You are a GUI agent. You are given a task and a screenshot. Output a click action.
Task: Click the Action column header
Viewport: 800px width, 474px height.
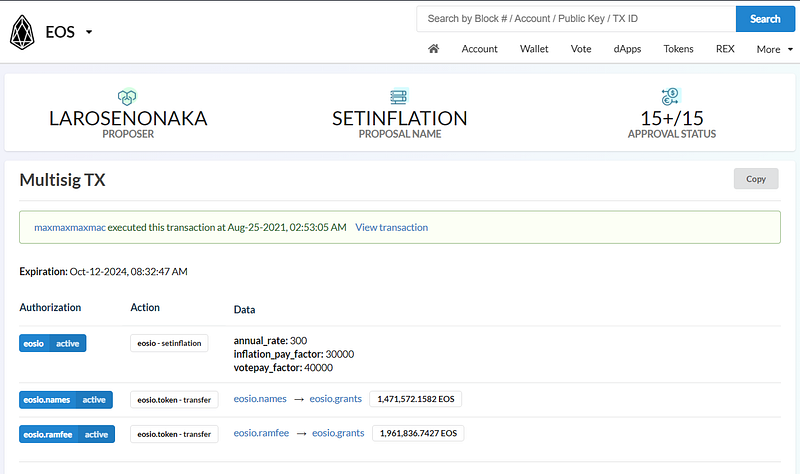(145, 308)
